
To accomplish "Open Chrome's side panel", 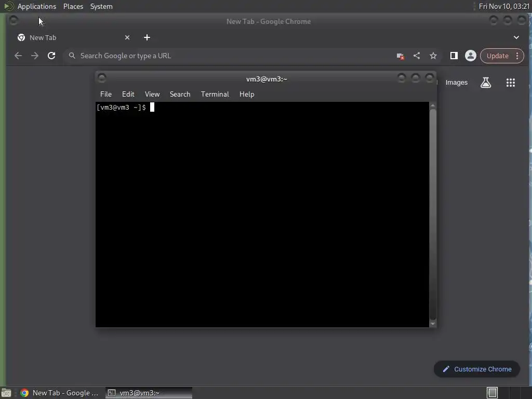I will click(454, 56).
